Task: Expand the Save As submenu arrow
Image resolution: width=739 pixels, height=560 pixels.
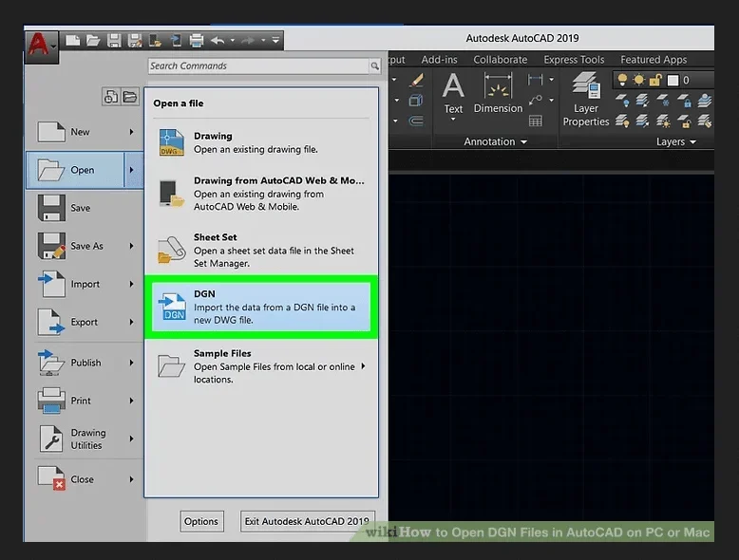Action: click(132, 246)
